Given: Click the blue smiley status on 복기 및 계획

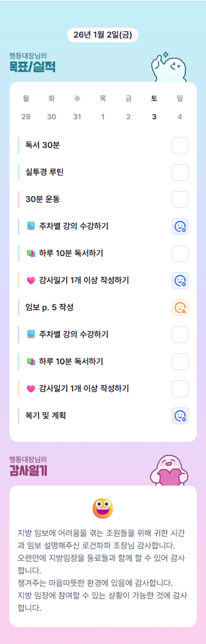Looking at the screenshot, I should (x=180, y=416).
